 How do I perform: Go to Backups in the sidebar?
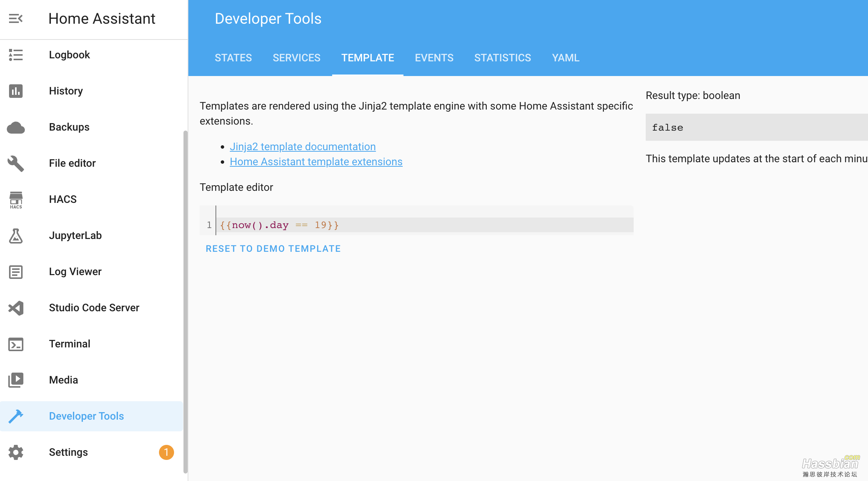(x=91, y=127)
